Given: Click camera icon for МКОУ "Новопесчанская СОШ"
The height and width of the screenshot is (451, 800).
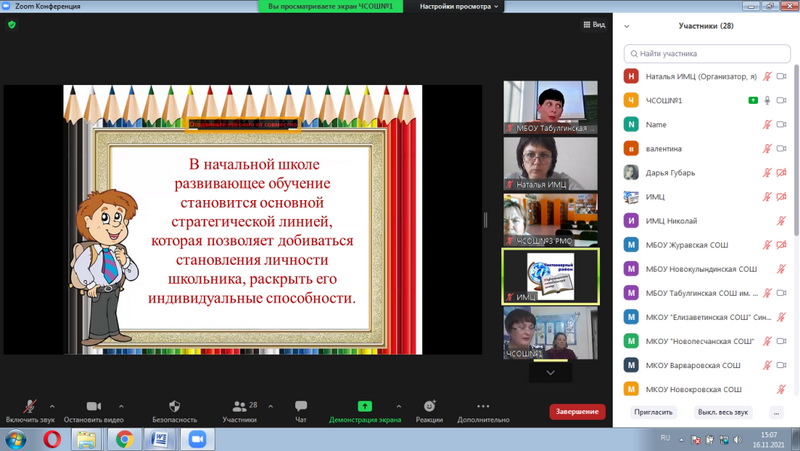Looking at the screenshot, I should click(781, 341).
